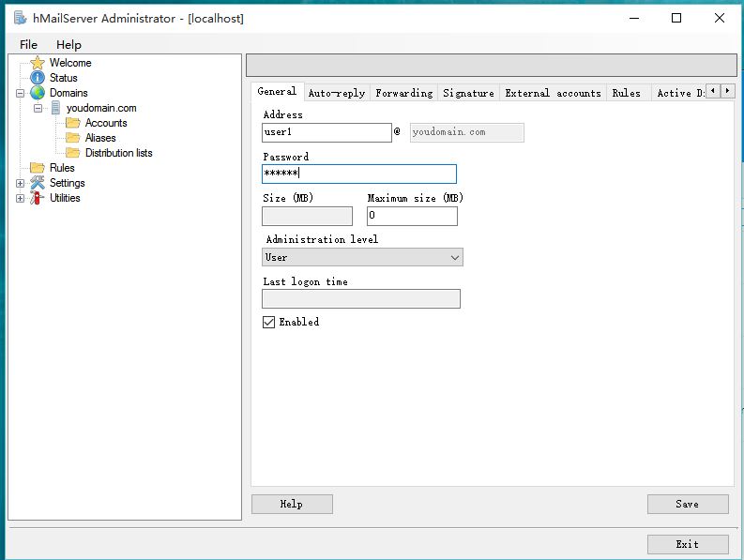Image resolution: width=744 pixels, height=560 pixels.
Task: Click the Password input field
Action: click(359, 174)
